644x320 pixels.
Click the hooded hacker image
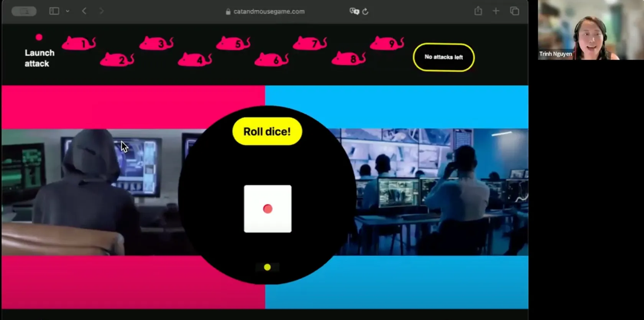[92, 192]
